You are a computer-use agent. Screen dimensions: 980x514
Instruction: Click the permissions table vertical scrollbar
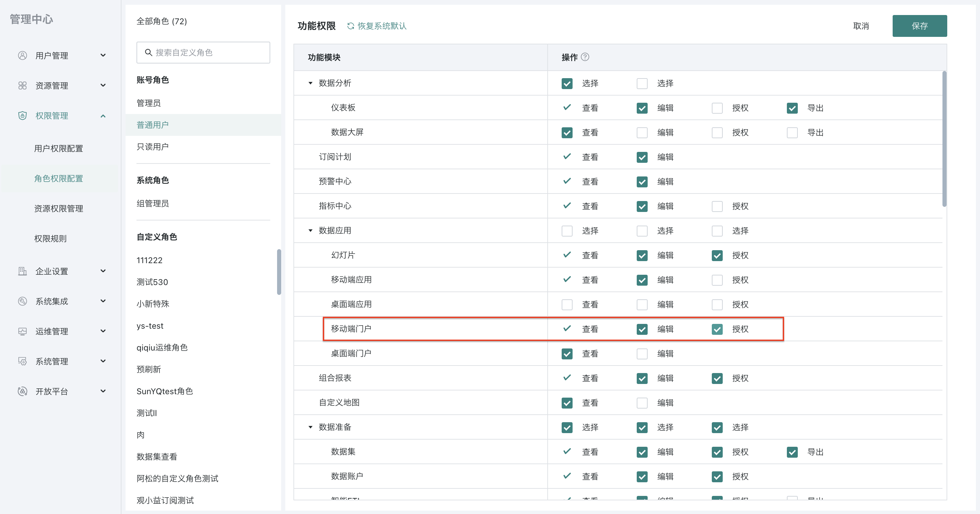pyautogui.click(x=944, y=139)
